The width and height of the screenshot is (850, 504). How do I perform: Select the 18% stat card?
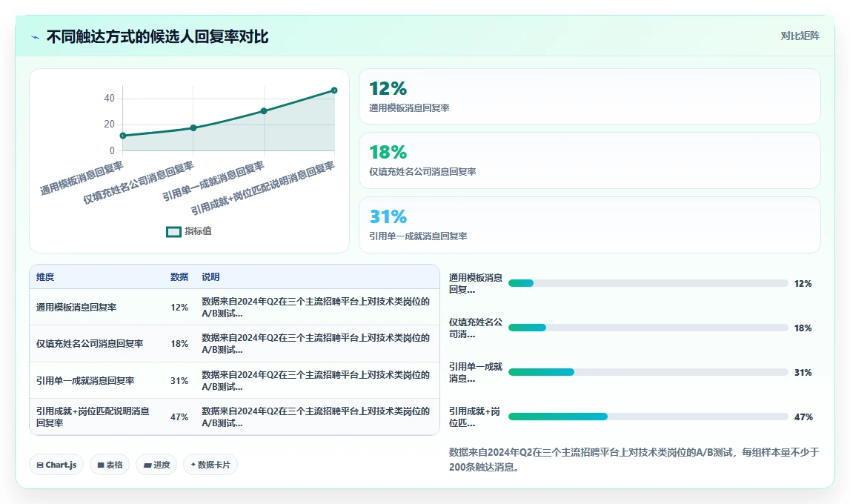click(590, 160)
